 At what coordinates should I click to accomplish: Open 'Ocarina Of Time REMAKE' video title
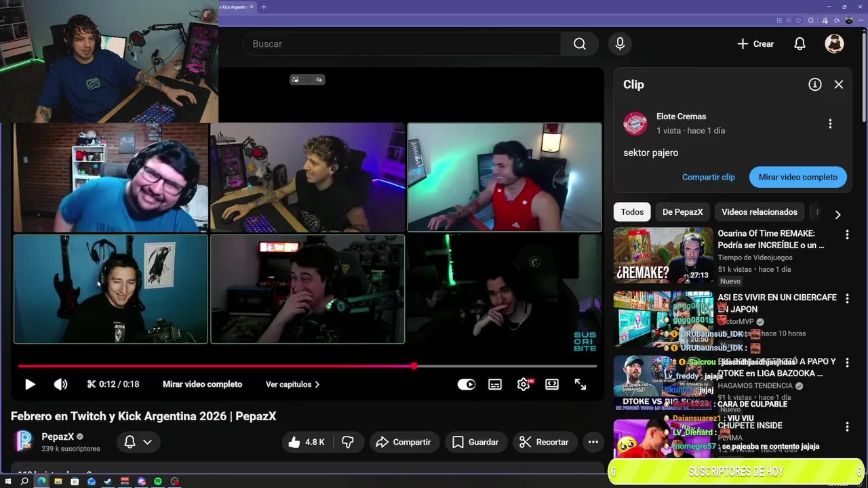coord(771,239)
